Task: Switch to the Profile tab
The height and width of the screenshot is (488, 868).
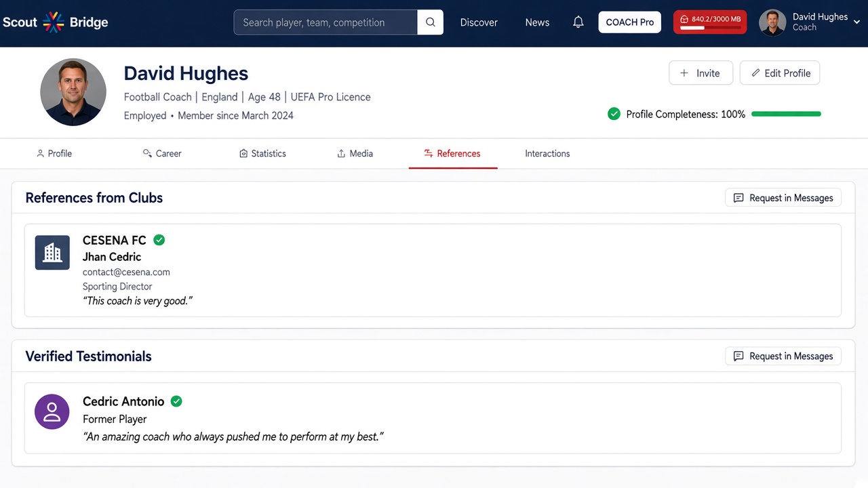Action: (x=54, y=154)
